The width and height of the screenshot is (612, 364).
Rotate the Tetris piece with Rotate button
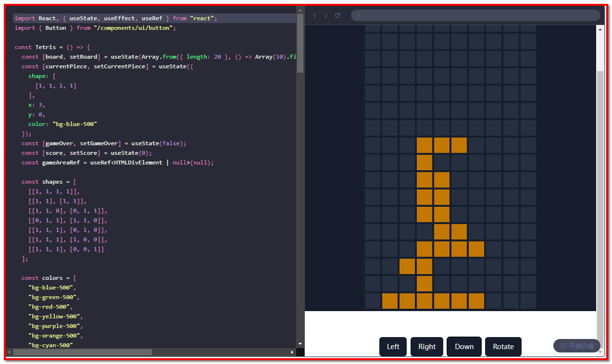(x=503, y=347)
